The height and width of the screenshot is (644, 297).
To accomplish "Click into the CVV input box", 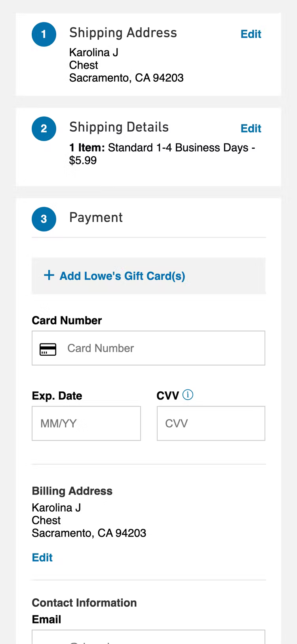I will pos(211,424).
